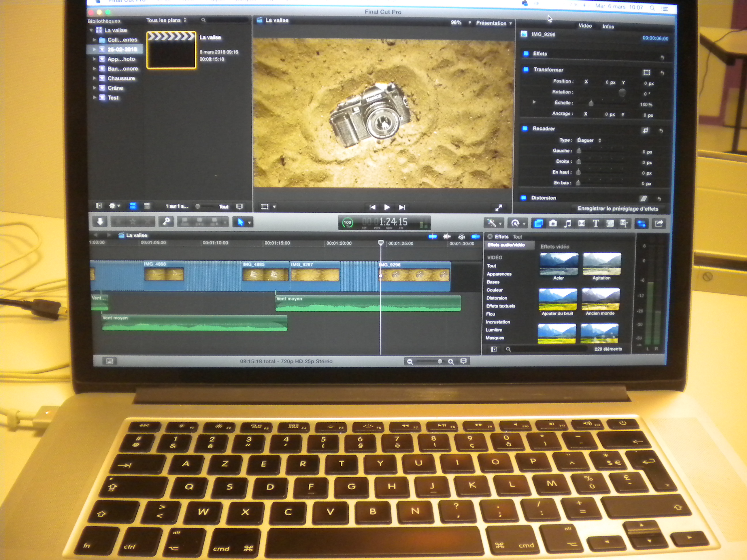The width and height of the screenshot is (747, 560).
Task: Toggle snapping button in timeline
Action: [476, 237]
